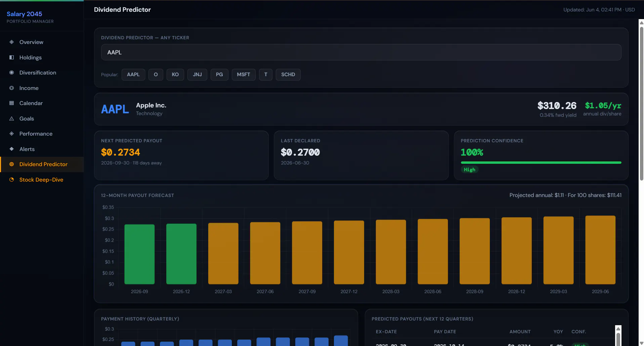
Task: Open the Performance page
Action: coord(42,134)
